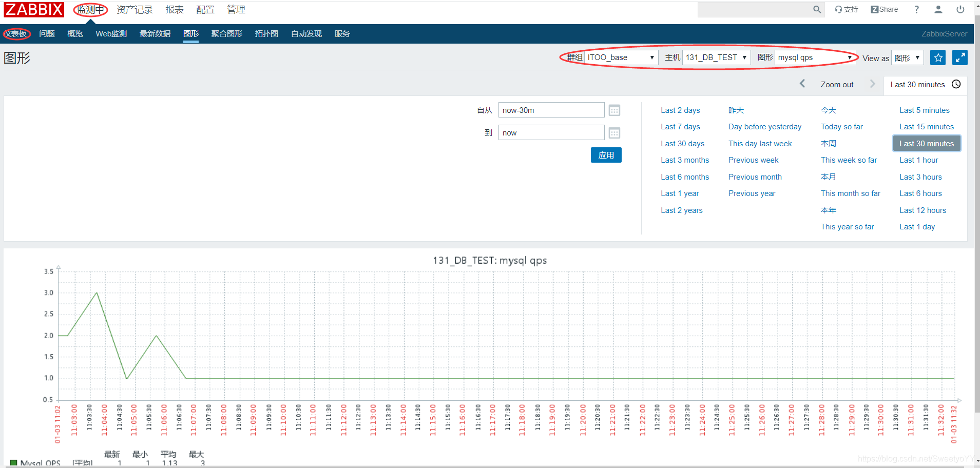Select Last 1 hour range
Screen dimensions: 980x468
[x=919, y=160]
